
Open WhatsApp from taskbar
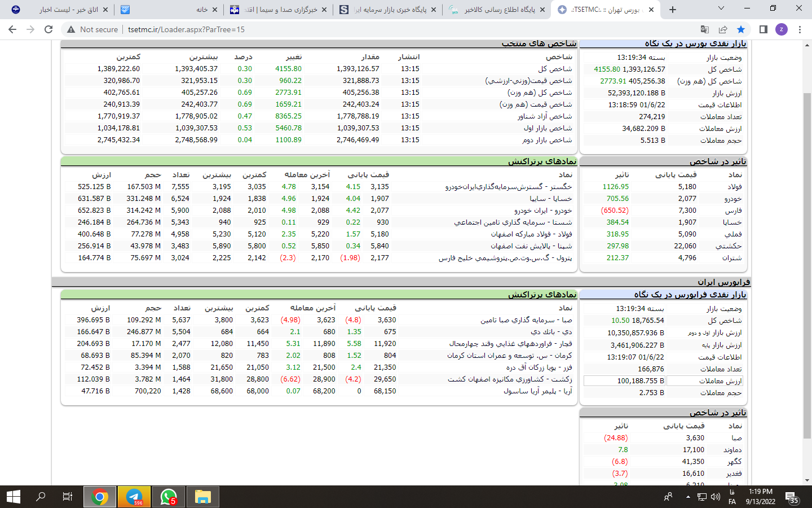(x=169, y=497)
